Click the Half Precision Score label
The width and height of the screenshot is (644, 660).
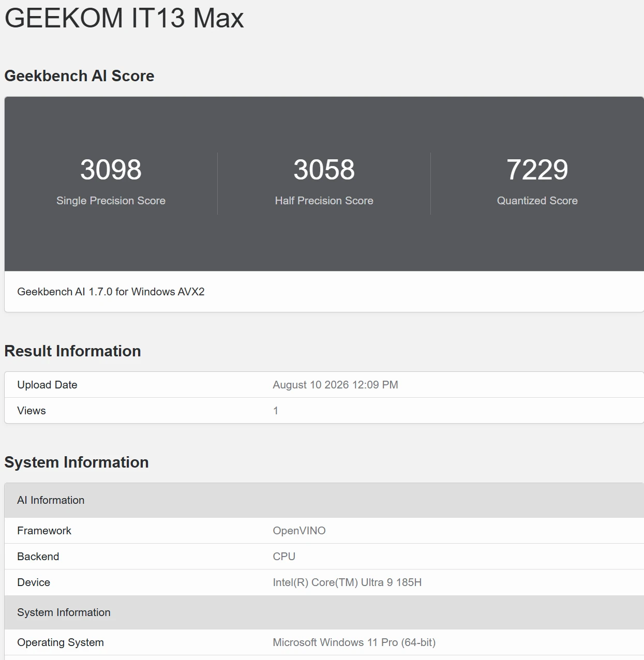pos(324,201)
